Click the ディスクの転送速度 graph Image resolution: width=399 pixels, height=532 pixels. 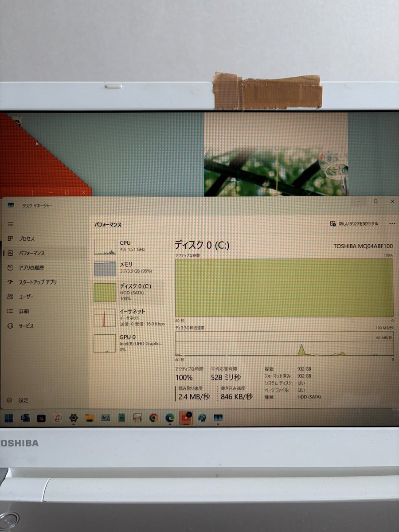click(284, 343)
